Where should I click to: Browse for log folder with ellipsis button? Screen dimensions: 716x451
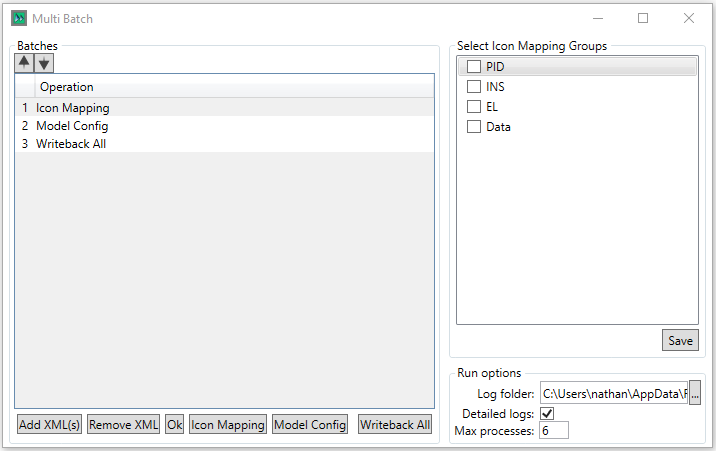695,394
